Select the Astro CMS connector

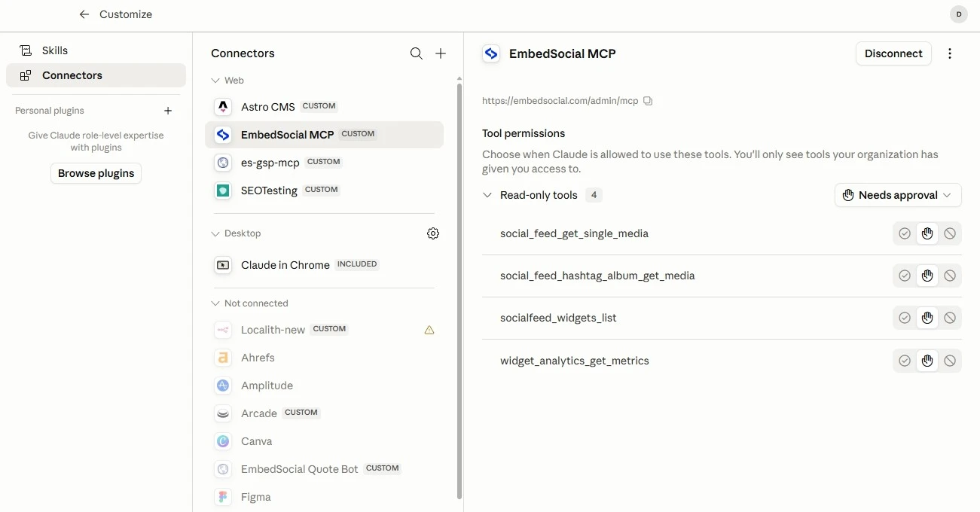point(324,107)
